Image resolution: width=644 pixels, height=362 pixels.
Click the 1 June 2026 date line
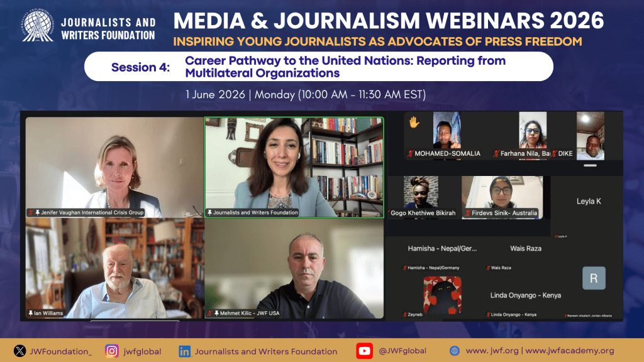click(306, 95)
